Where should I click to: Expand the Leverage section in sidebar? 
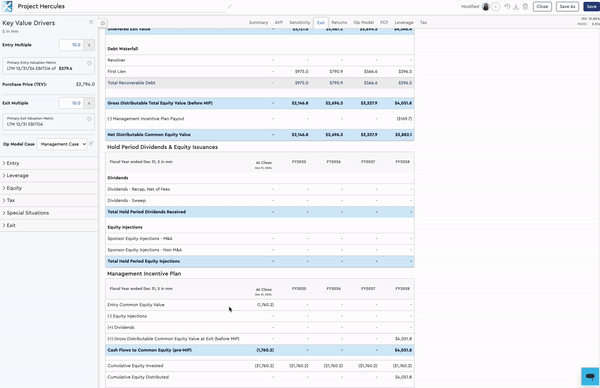[49, 176]
